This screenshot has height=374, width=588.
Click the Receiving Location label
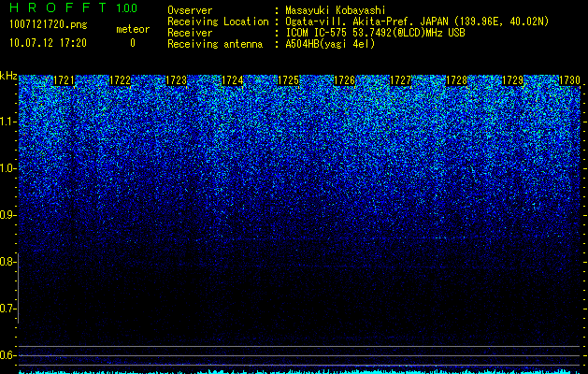pos(218,22)
